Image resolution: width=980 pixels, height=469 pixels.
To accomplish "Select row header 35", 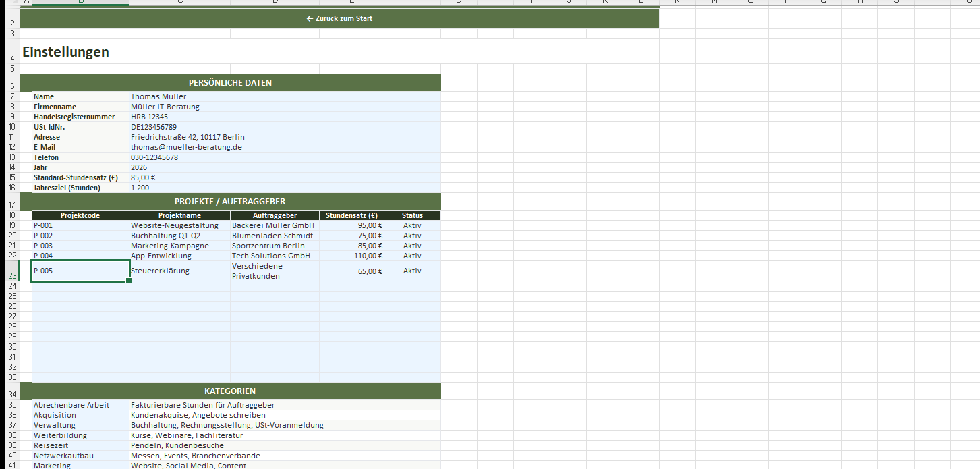I will [11, 405].
